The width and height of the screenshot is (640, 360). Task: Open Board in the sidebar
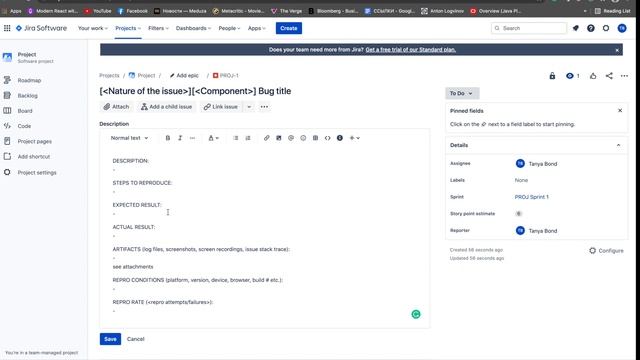point(25,111)
